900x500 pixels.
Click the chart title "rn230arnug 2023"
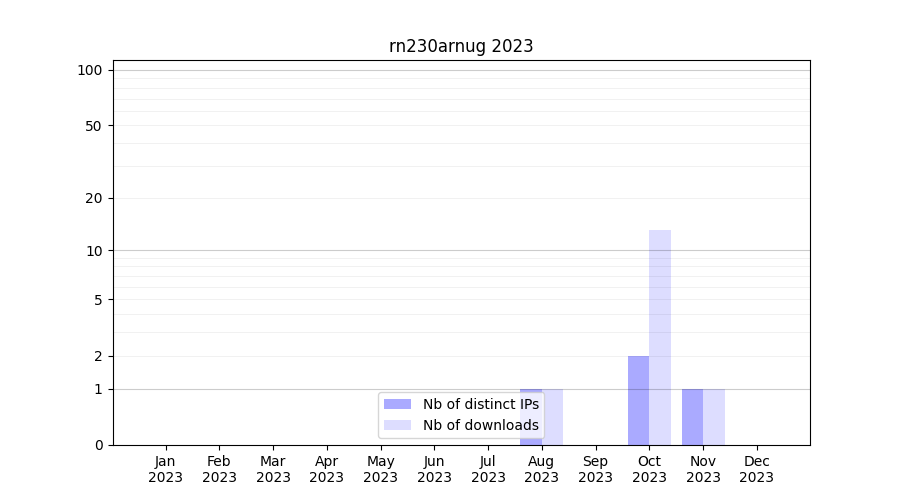pos(461,46)
